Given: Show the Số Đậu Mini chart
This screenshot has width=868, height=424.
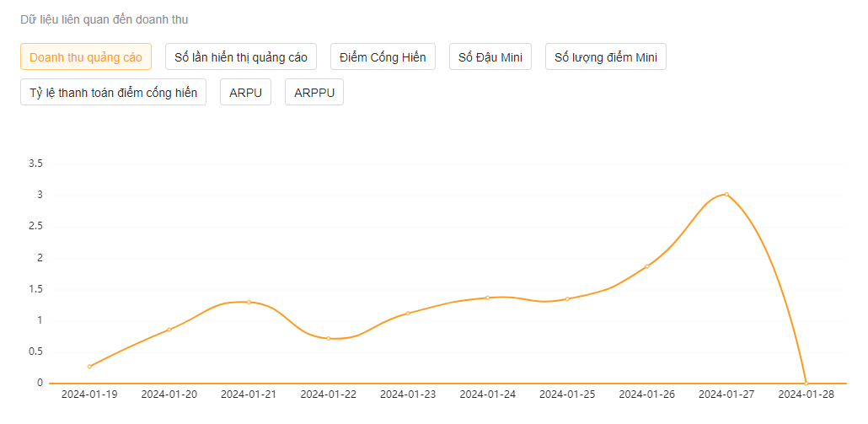Looking at the screenshot, I should pyautogui.click(x=490, y=57).
